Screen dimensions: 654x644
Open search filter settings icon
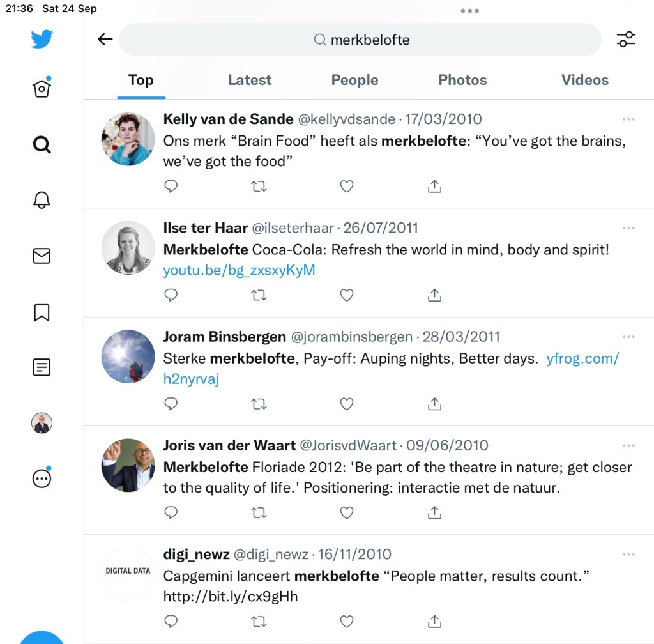626,40
